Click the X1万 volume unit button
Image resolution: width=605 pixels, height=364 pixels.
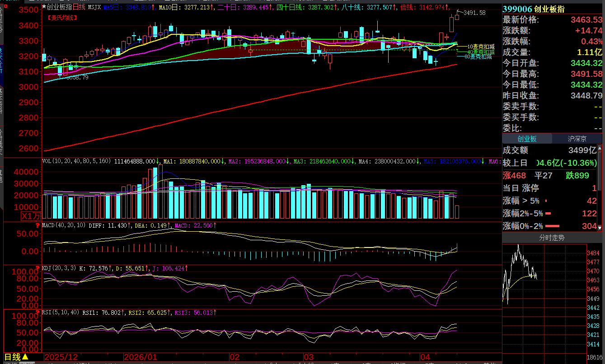tap(30, 216)
